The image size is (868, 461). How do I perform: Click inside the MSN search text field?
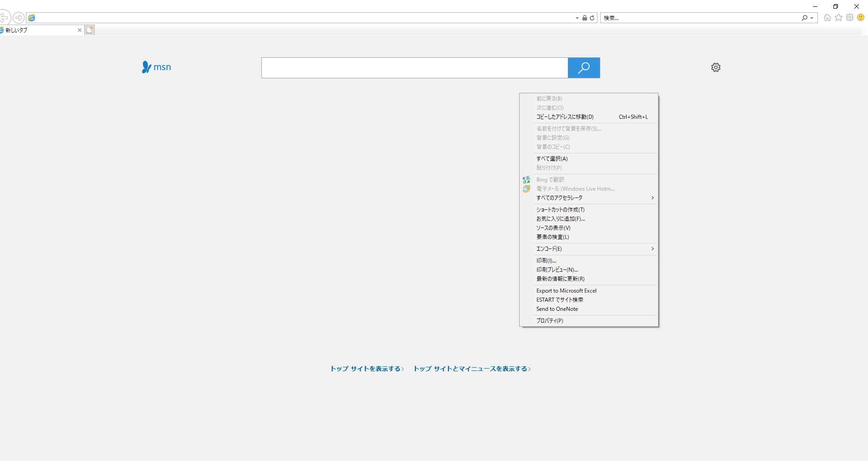[414, 68]
